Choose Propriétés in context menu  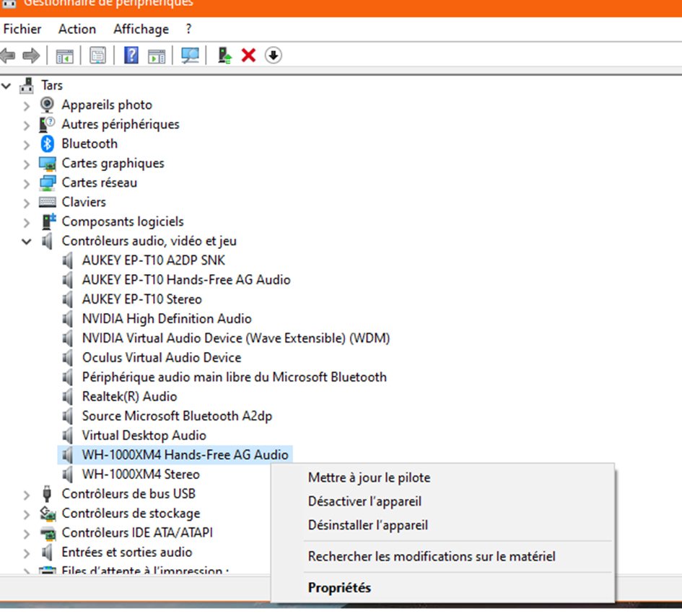pos(339,588)
